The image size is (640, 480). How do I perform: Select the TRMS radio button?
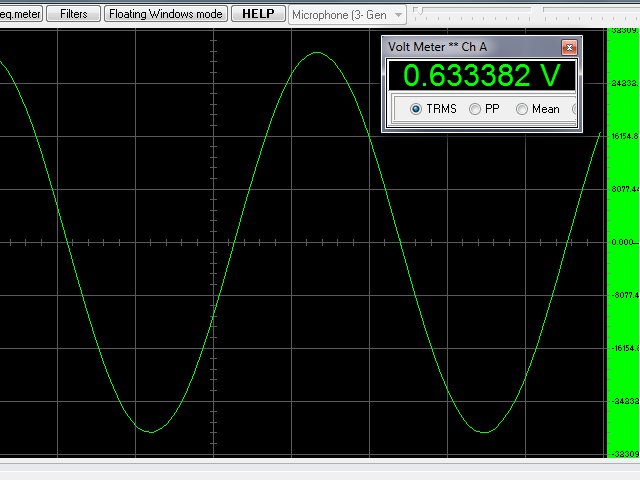coord(416,109)
